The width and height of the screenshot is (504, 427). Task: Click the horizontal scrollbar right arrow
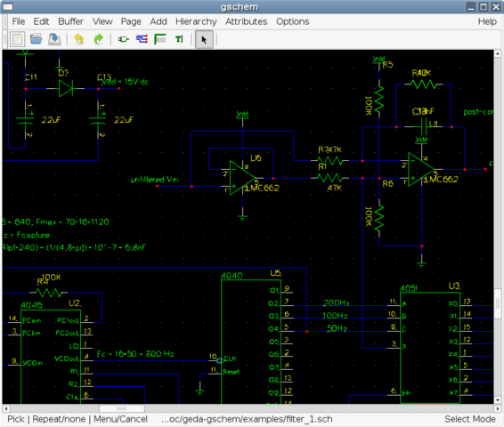click(x=498, y=408)
